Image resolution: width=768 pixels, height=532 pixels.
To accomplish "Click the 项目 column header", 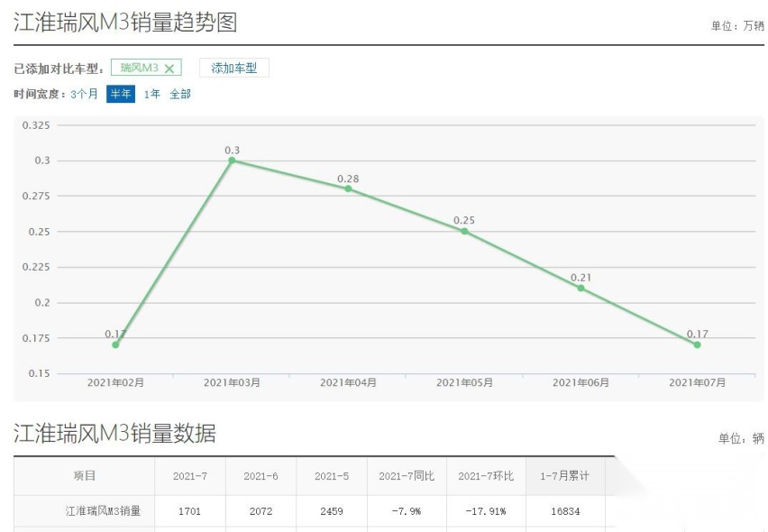I will (x=84, y=476).
